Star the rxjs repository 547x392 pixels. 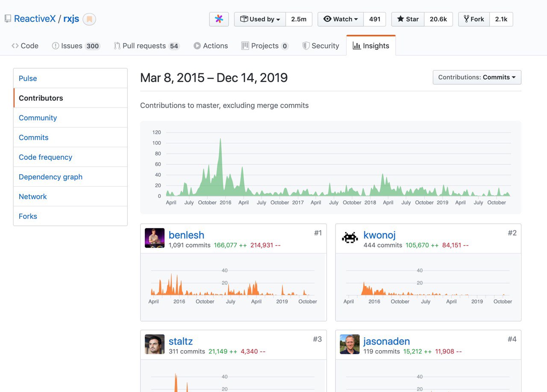point(408,19)
